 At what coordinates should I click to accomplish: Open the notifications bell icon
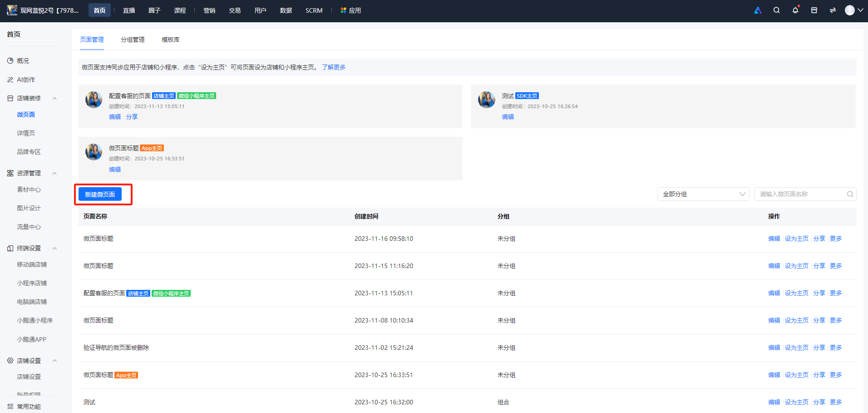click(x=795, y=10)
